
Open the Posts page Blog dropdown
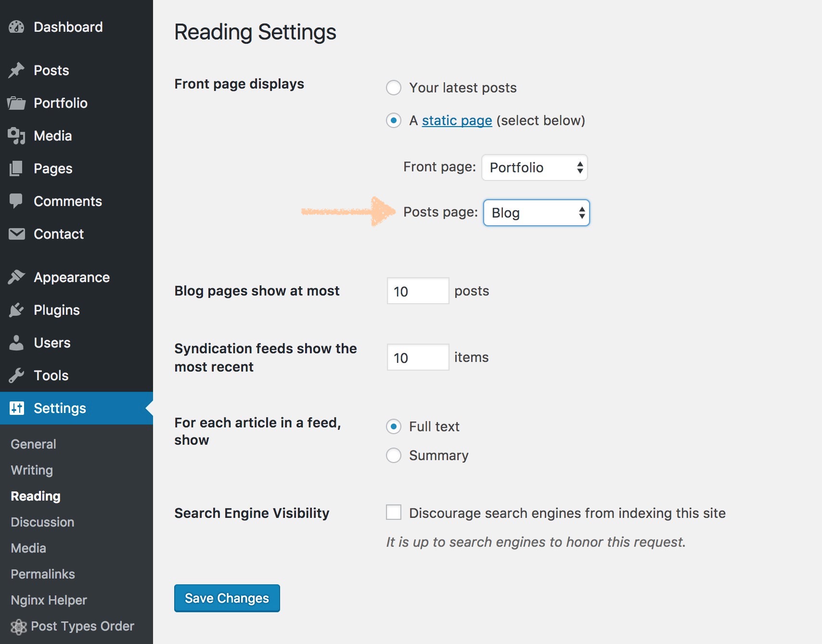pyautogui.click(x=537, y=213)
